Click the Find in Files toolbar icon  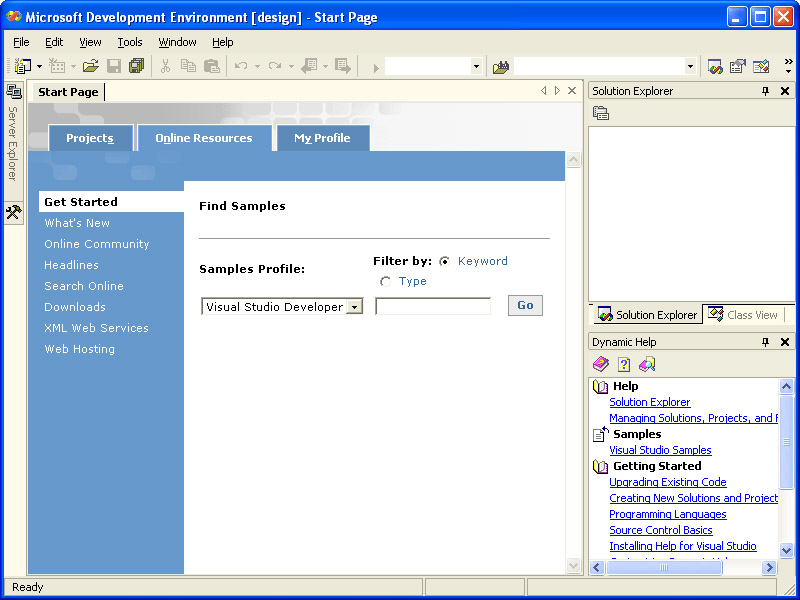pyautogui.click(x=501, y=66)
